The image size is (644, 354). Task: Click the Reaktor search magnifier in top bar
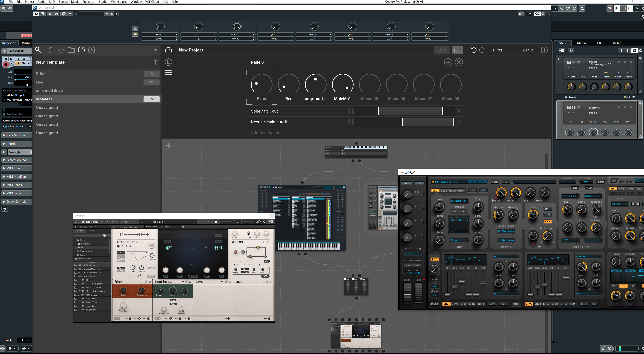tap(108, 222)
